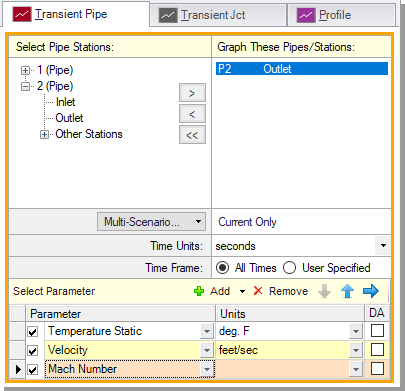
Task: Select the User Specified time frame option
Action: point(289,268)
